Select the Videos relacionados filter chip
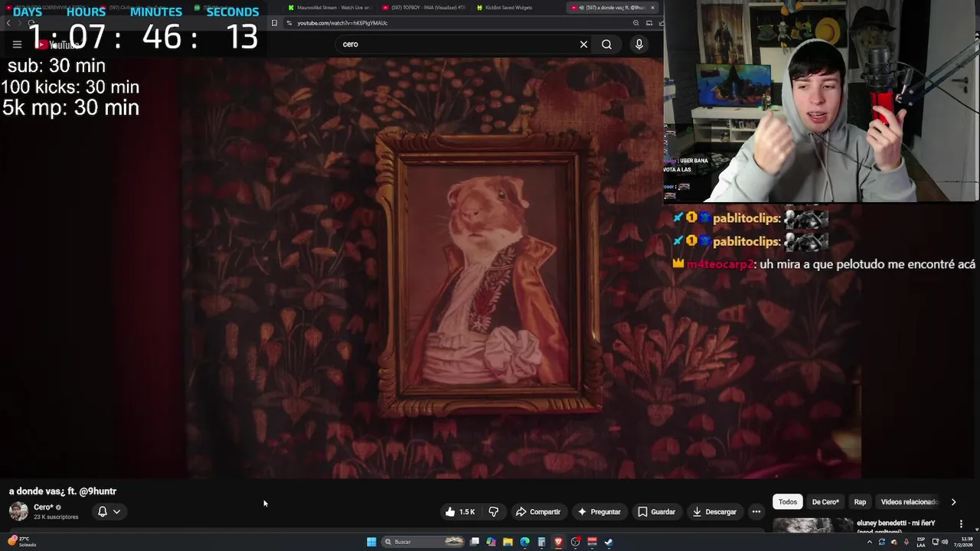 [909, 502]
